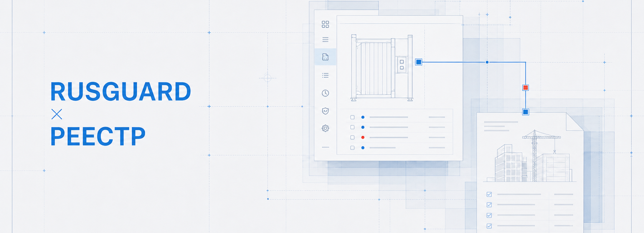Image resolution: width=644 pixels, height=233 pixels.
Task: Select the highlighted document icon in sidebar
Action: pyautogui.click(x=325, y=57)
